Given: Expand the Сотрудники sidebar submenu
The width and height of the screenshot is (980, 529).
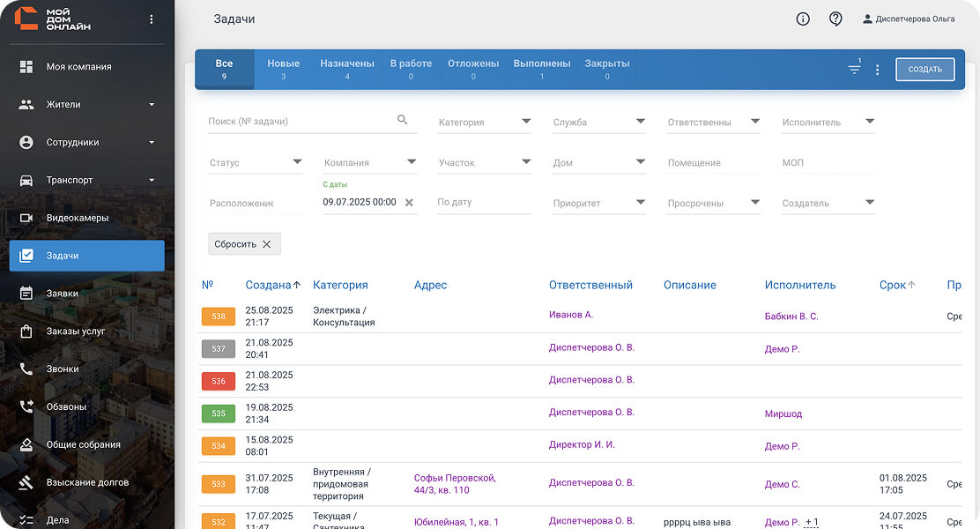Looking at the screenshot, I should coord(152,143).
